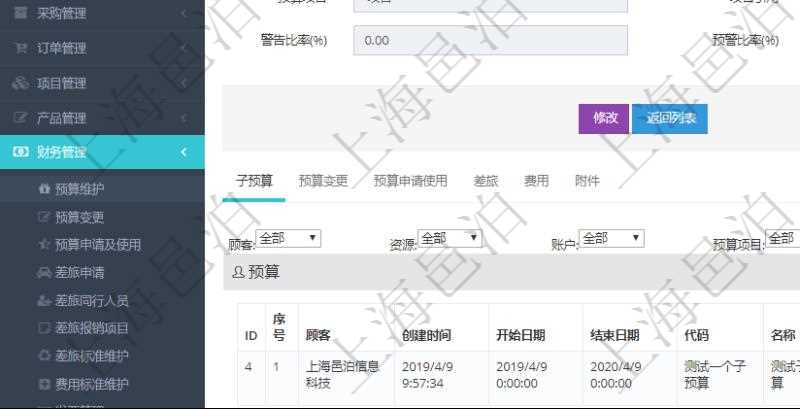Click the purple 修改 button
Image resolution: width=800 pixels, height=409 pixels.
(x=604, y=118)
